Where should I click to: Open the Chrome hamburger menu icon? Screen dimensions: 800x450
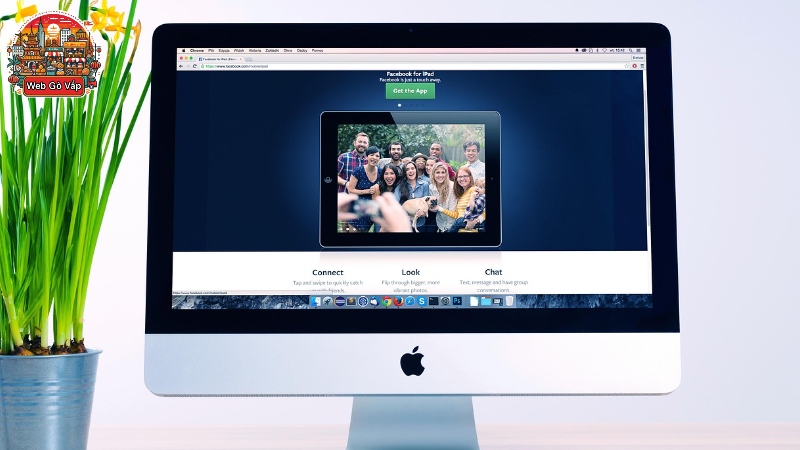point(642,66)
